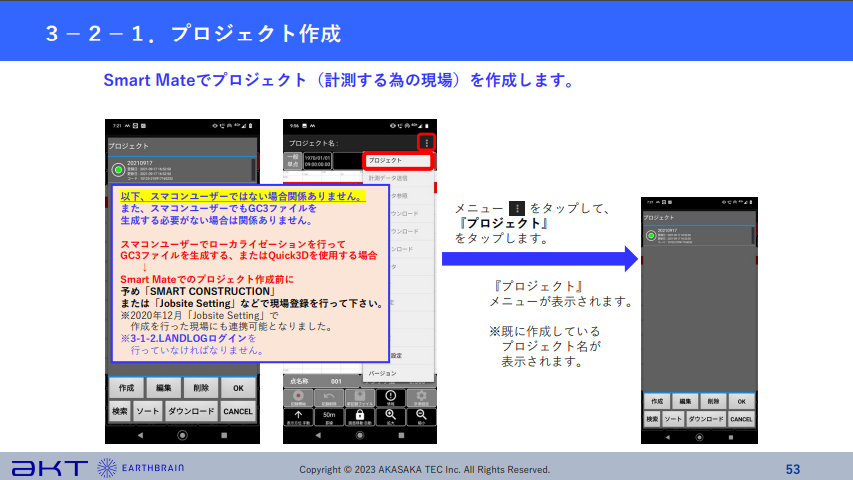Tap OK in the right phone

(741, 402)
